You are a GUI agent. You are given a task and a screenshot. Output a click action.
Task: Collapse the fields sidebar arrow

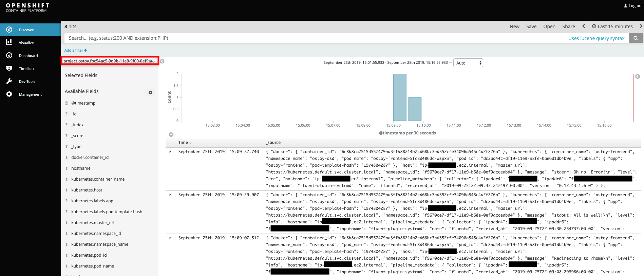pyautogui.click(x=162, y=61)
